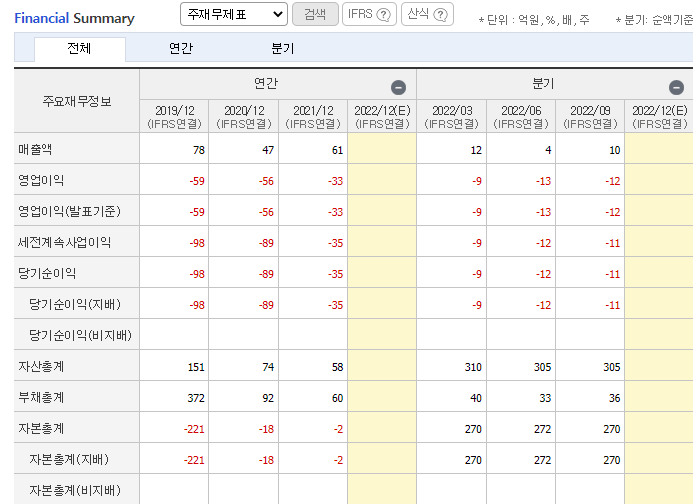Click 세전계속사업이익 value -35 for 2021/12

335,243
